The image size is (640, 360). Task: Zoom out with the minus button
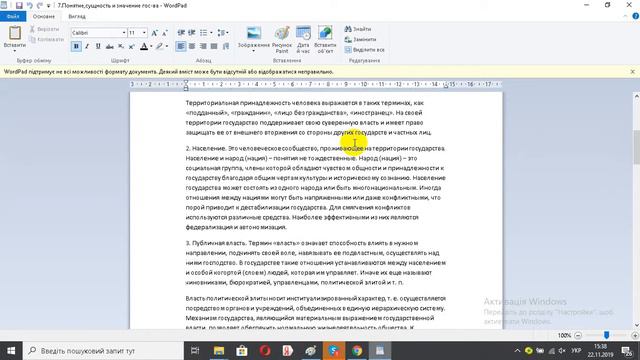578,336
